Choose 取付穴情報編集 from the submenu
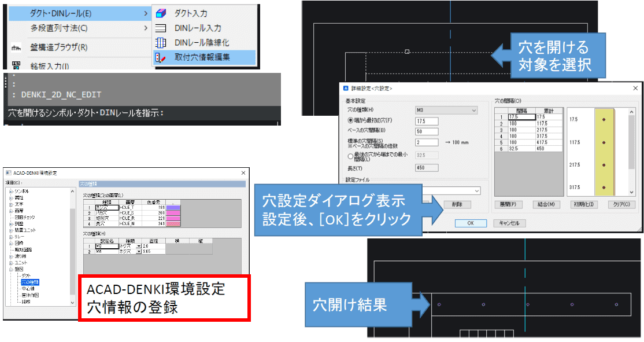The height and width of the screenshot is (342, 644). click(x=204, y=57)
